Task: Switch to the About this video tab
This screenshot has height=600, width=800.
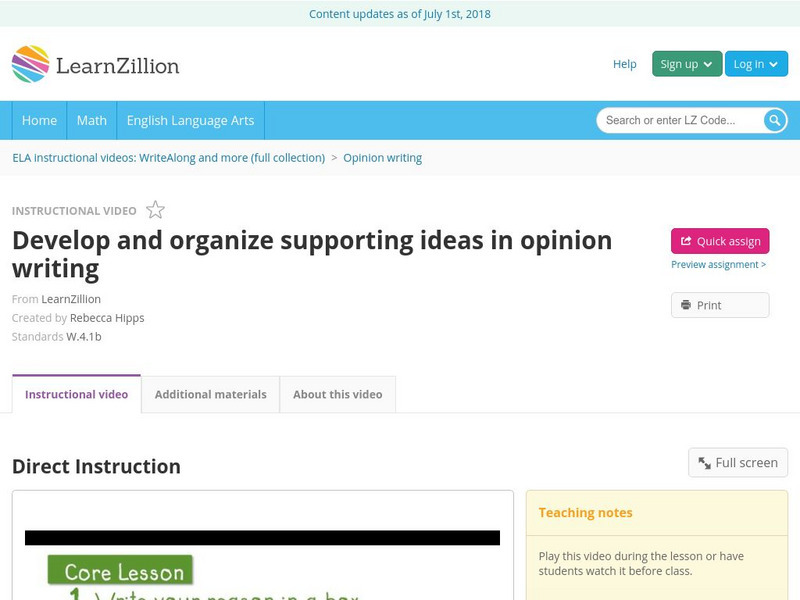Action: (337, 394)
